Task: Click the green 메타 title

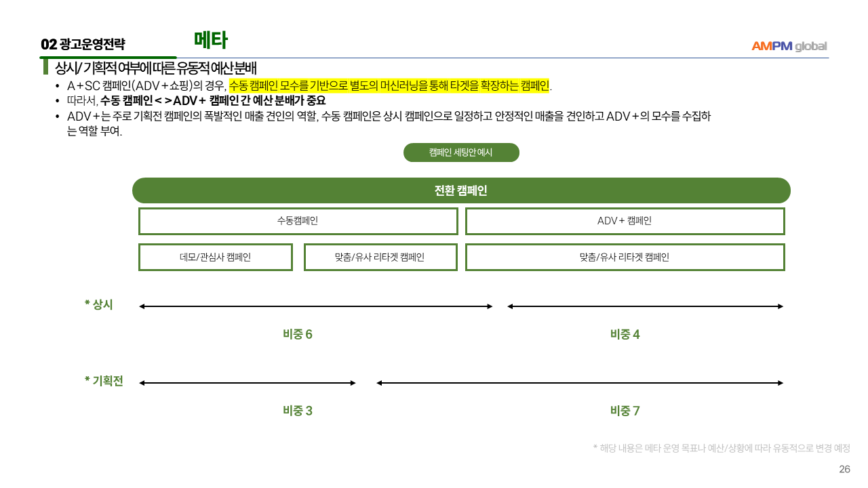Action: coord(210,41)
